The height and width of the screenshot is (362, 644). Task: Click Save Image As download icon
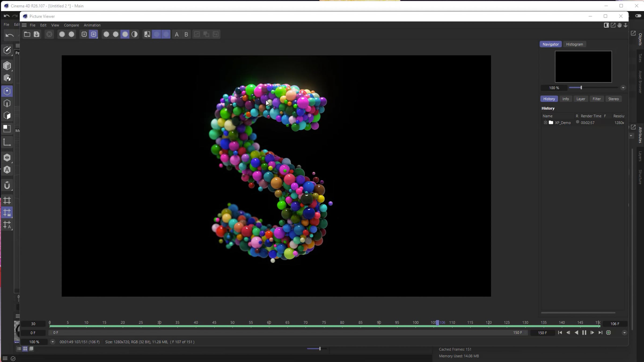[x=36, y=34]
